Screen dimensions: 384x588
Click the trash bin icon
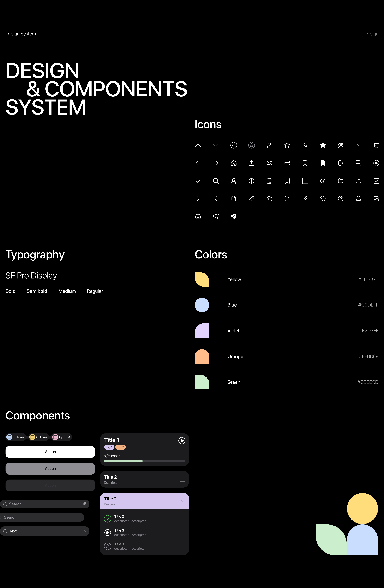point(376,145)
